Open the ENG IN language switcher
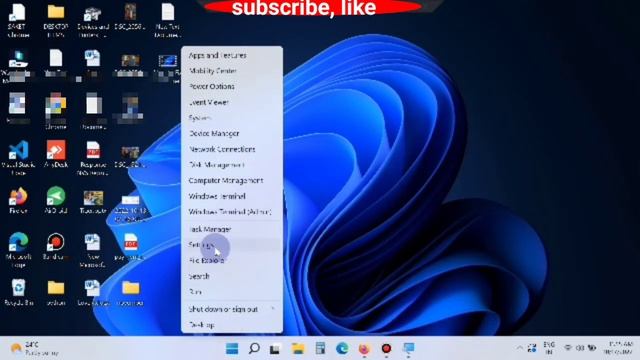The width and height of the screenshot is (640, 360). click(x=549, y=348)
